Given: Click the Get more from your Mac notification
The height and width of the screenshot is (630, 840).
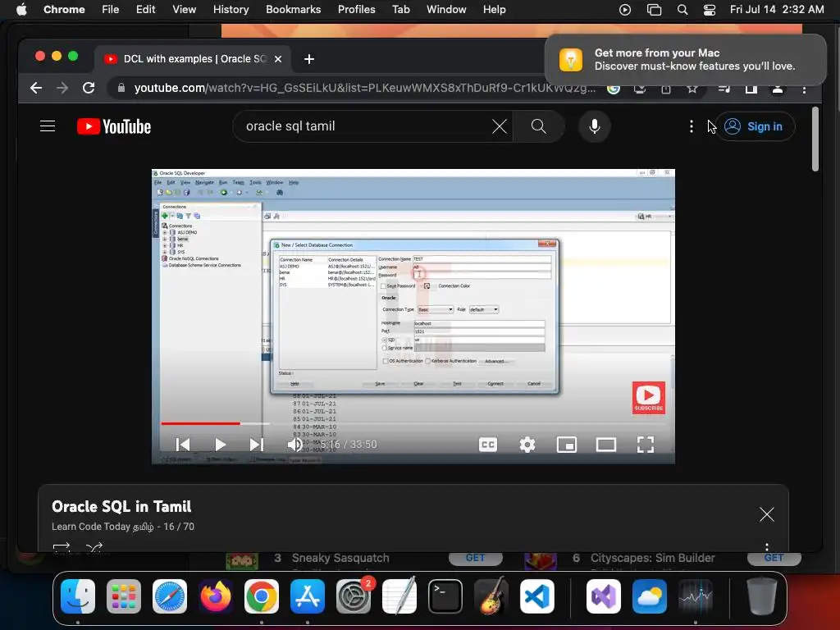Looking at the screenshot, I should coord(686,59).
